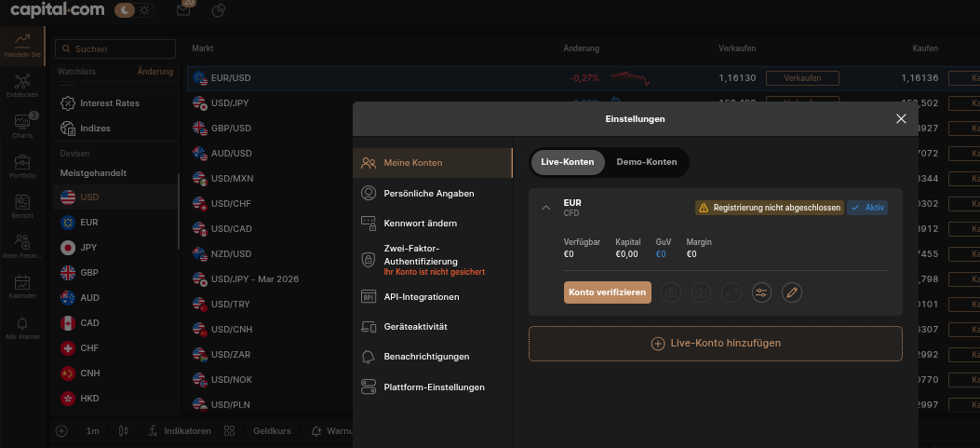This screenshot has height=448, width=980.
Task: Click the Aktiv status badge
Action: [x=867, y=208]
